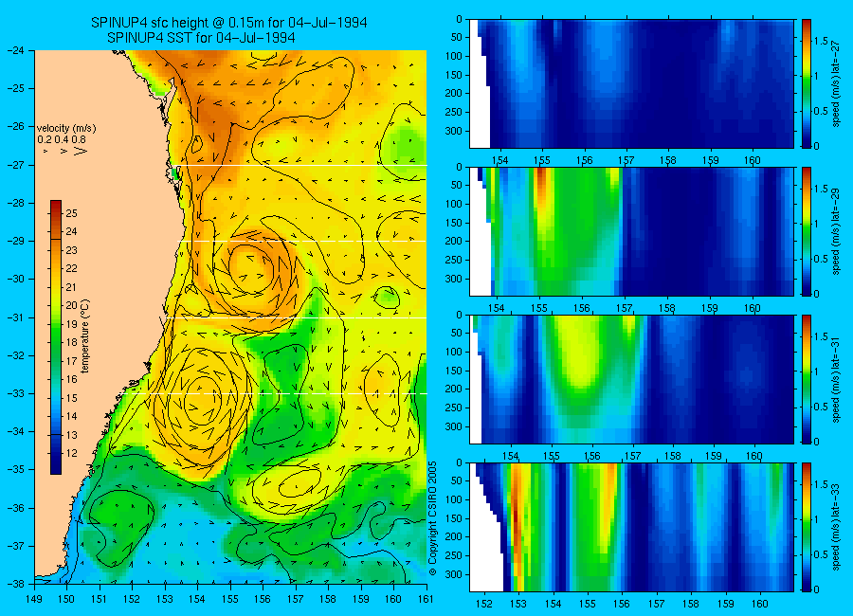Click the 1 tick on lat=-31 speed bar
853x616 pixels.
click(x=816, y=371)
